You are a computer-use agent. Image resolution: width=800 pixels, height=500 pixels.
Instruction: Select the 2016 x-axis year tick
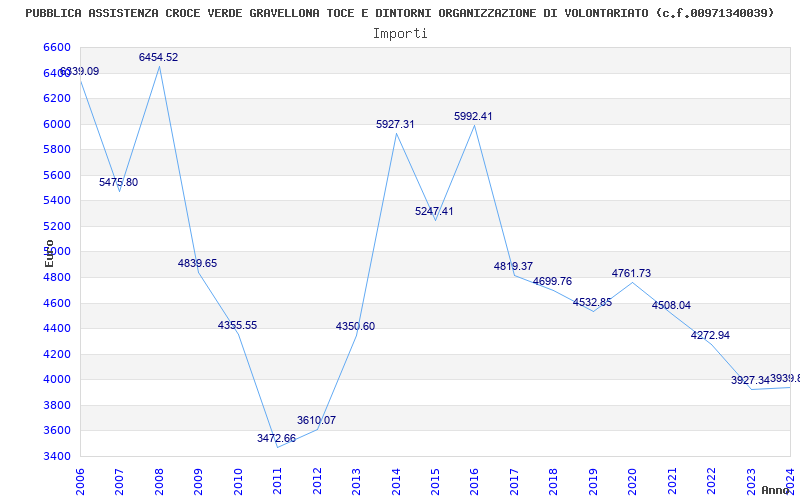(474, 481)
